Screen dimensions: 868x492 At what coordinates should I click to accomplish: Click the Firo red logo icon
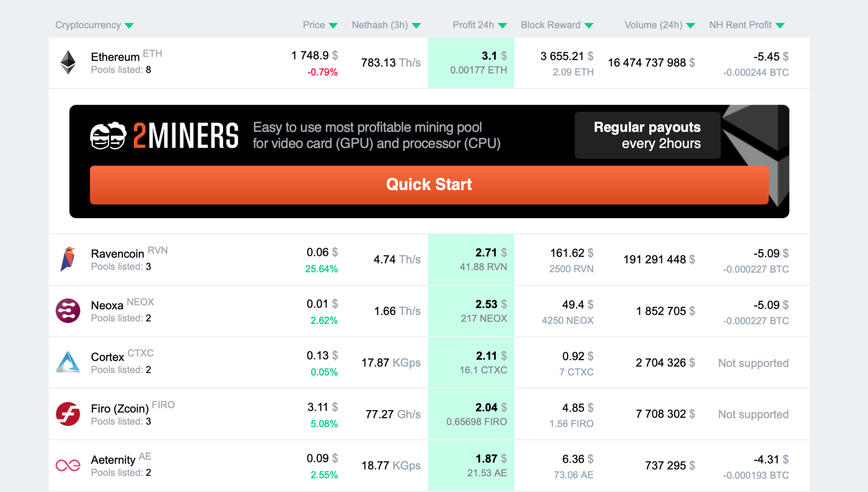tap(68, 414)
